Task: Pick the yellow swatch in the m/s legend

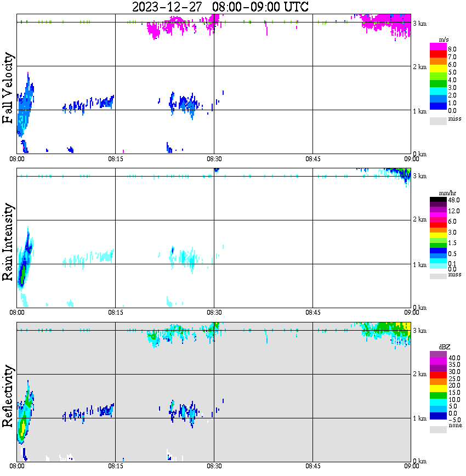Action: pos(438,69)
